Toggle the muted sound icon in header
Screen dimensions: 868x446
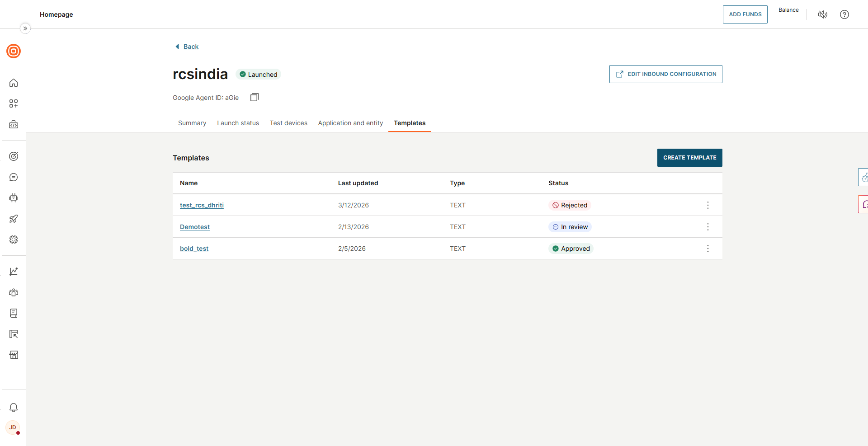tap(822, 14)
